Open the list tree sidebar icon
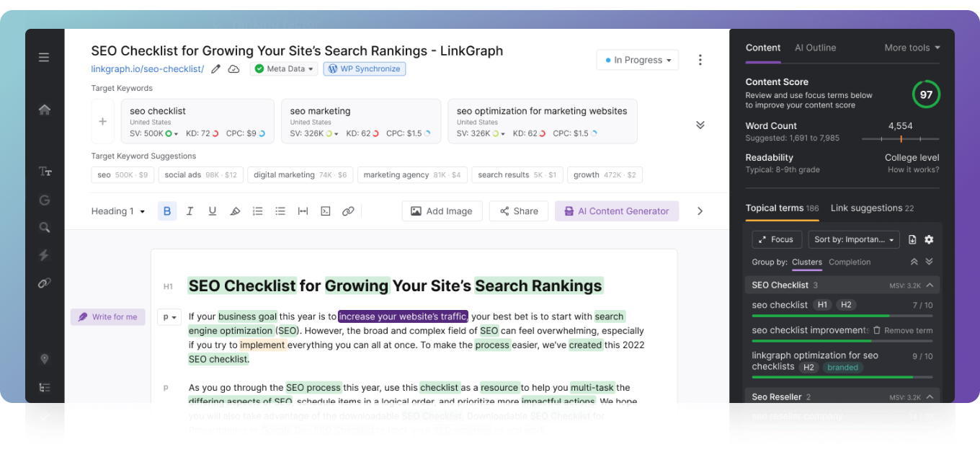This screenshot has width=980, height=452. (x=45, y=387)
